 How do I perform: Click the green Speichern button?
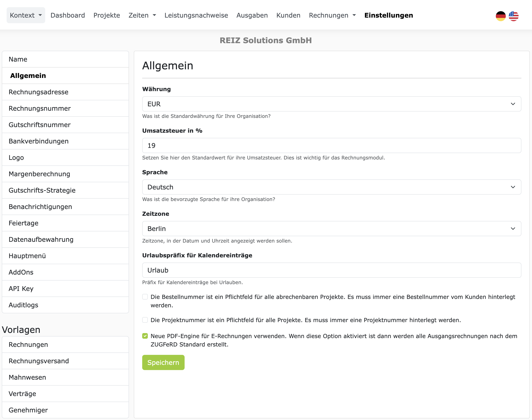[x=163, y=362]
